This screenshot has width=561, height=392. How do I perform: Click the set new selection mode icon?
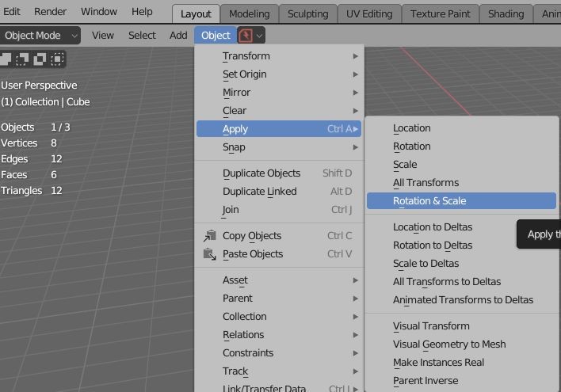pos(5,59)
